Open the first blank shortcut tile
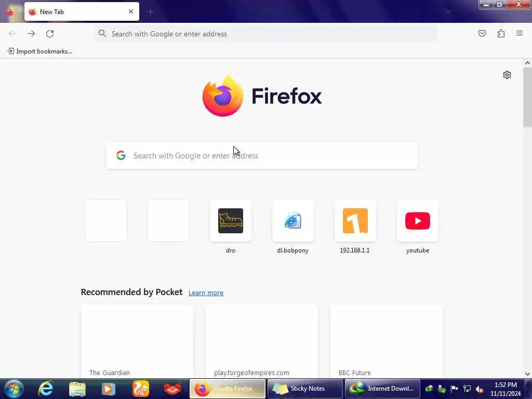 tap(106, 221)
